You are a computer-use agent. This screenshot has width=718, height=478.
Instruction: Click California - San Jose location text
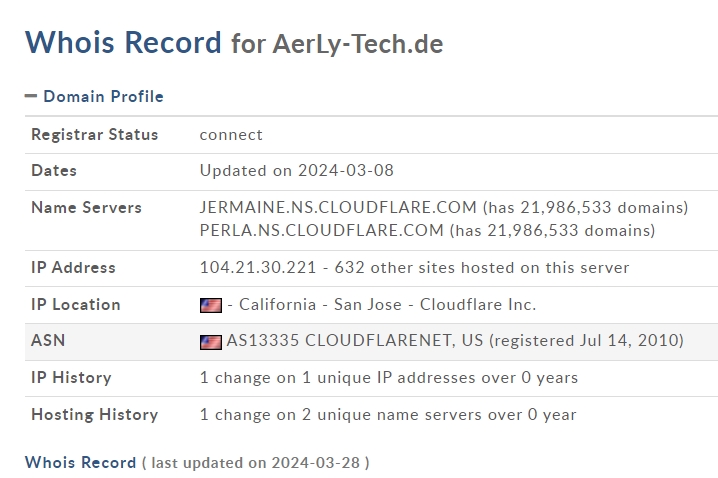point(321,304)
